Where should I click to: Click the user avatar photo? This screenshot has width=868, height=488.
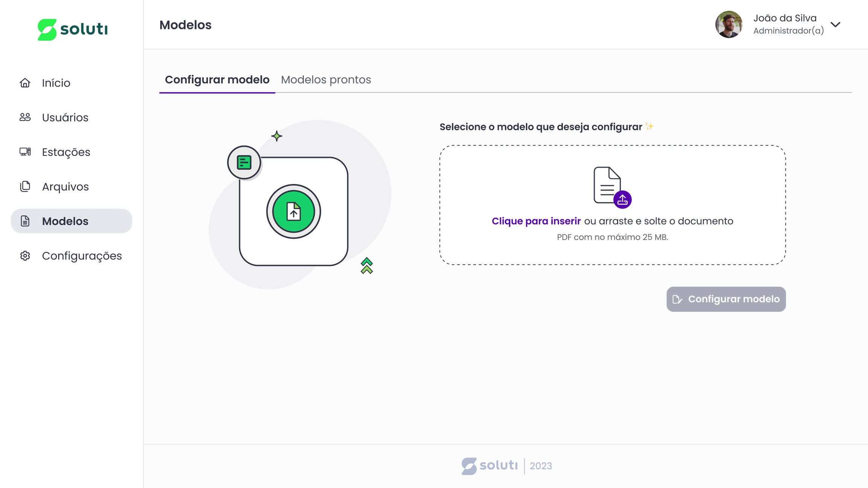[x=729, y=24]
